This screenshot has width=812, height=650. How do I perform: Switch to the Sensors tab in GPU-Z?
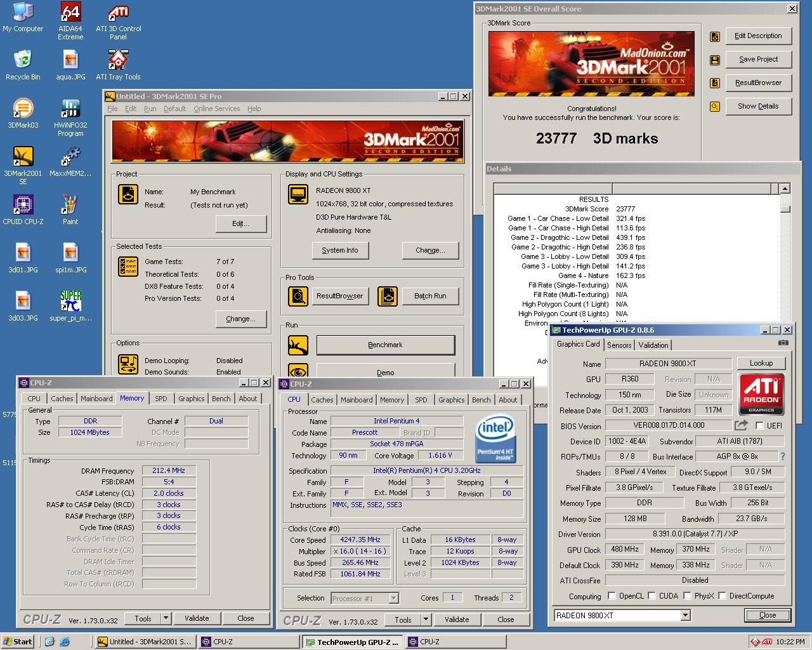(x=619, y=345)
